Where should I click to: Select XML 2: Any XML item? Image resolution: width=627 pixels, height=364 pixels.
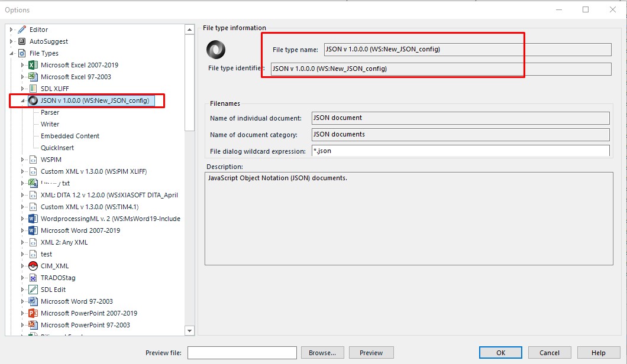(x=64, y=242)
